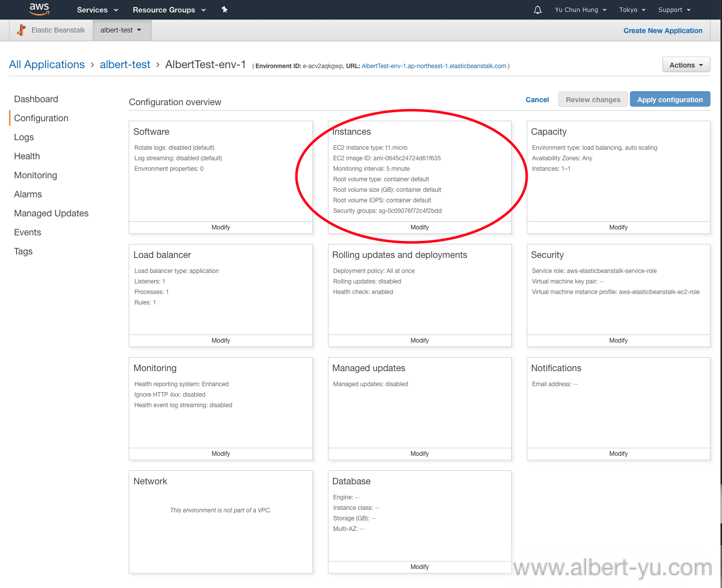Expand the Support menu
Image resolution: width=722 pixels, height=588 pixels.
[674, 10]
